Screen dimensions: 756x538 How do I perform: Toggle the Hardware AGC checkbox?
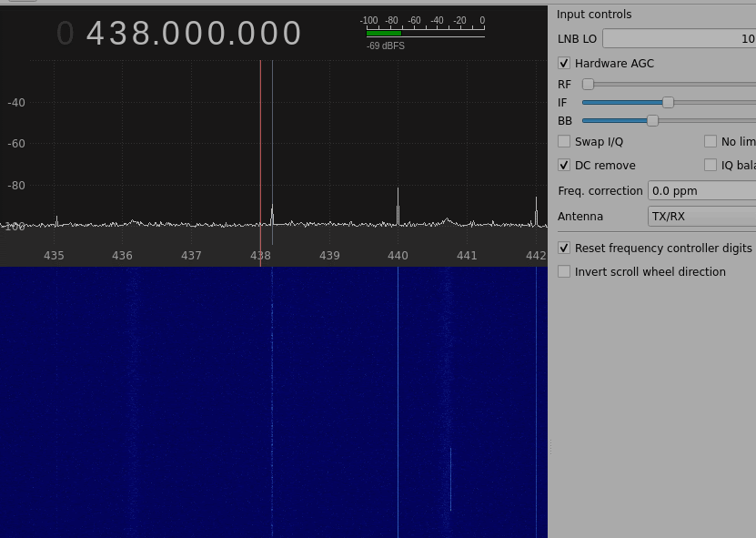564,64
